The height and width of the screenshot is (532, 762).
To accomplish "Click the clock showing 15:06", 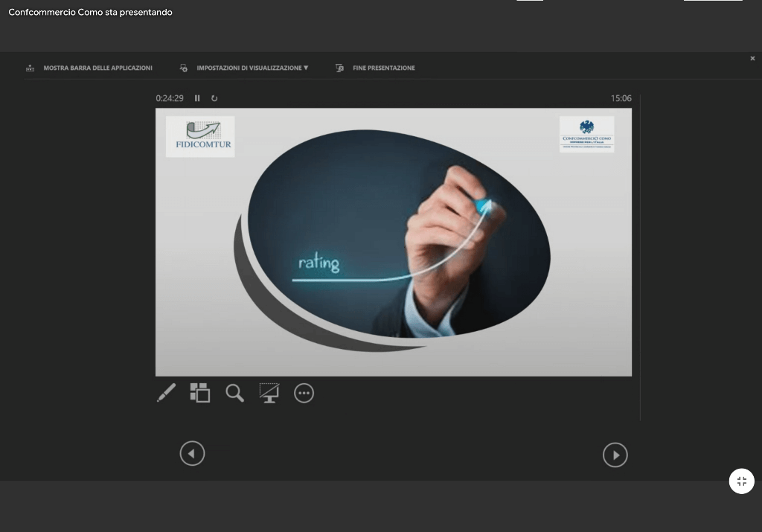I will click(621, 98).
